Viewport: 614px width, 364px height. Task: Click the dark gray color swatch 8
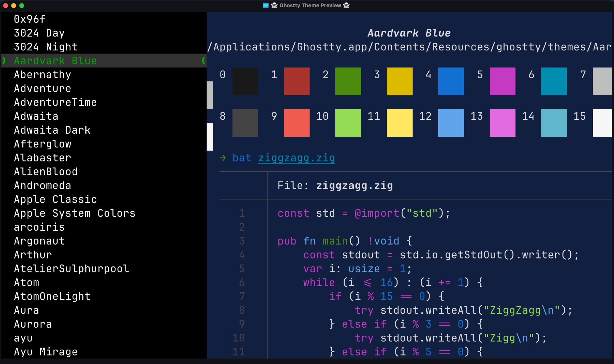click(x=245, y=123)
